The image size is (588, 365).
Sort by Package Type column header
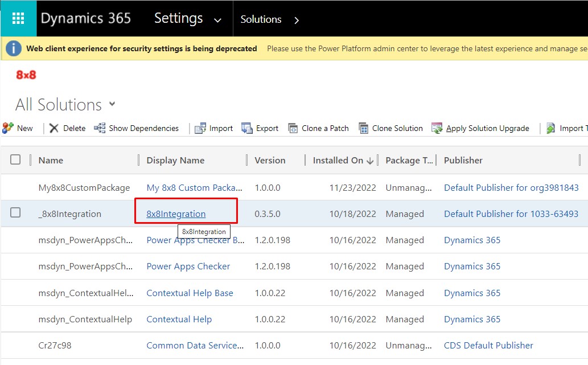pos(409,160)
